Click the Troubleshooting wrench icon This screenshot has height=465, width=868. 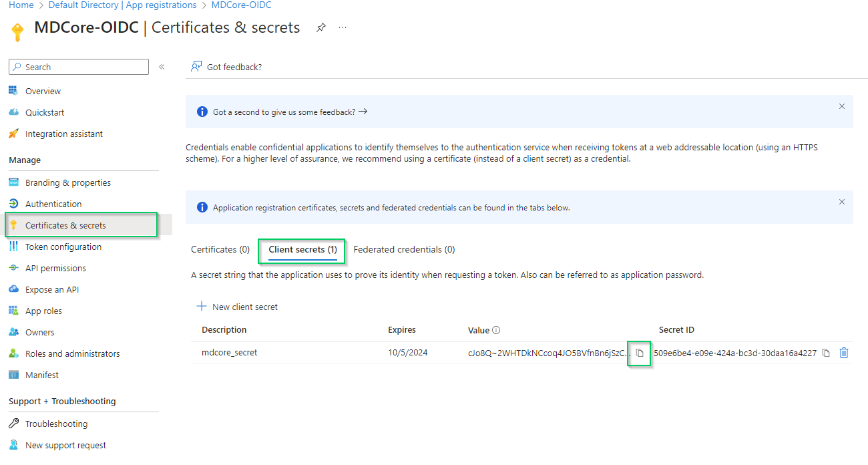pos(13,424)
